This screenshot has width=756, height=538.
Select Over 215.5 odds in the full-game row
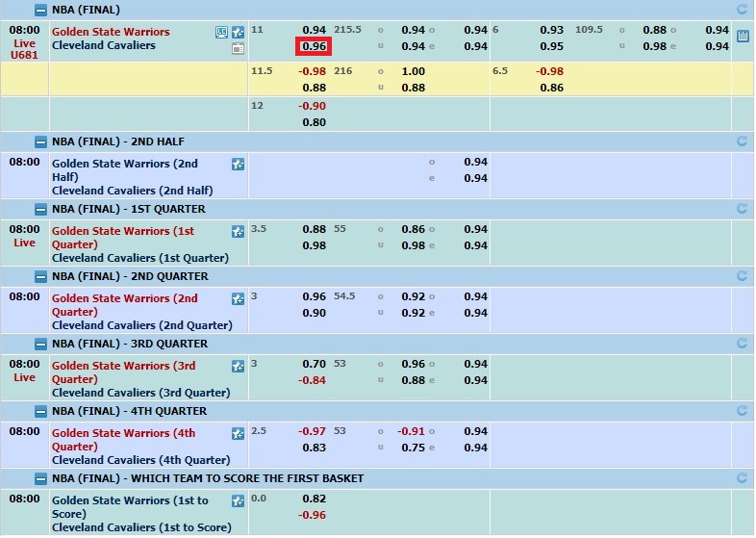pos(413,30)
